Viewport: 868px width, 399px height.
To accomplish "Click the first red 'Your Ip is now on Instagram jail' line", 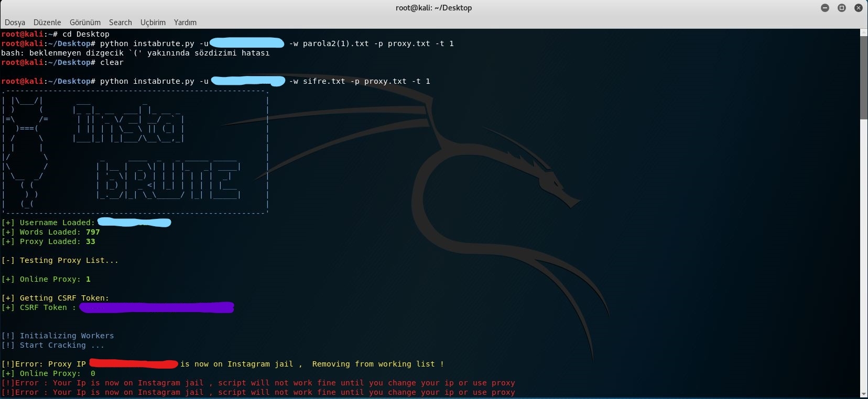I will (258, 383).
